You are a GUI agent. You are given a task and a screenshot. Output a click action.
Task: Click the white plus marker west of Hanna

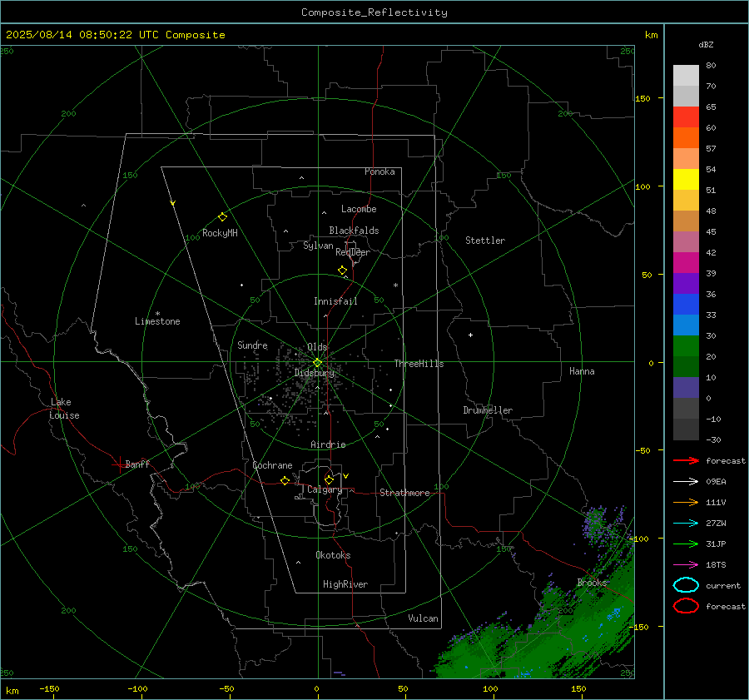click(x=470, y=335)
